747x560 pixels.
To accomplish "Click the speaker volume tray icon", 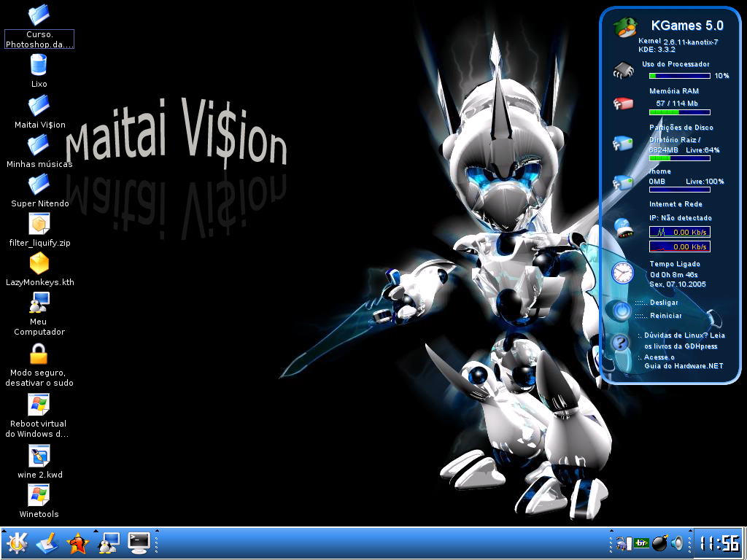I will pos(677,543).
